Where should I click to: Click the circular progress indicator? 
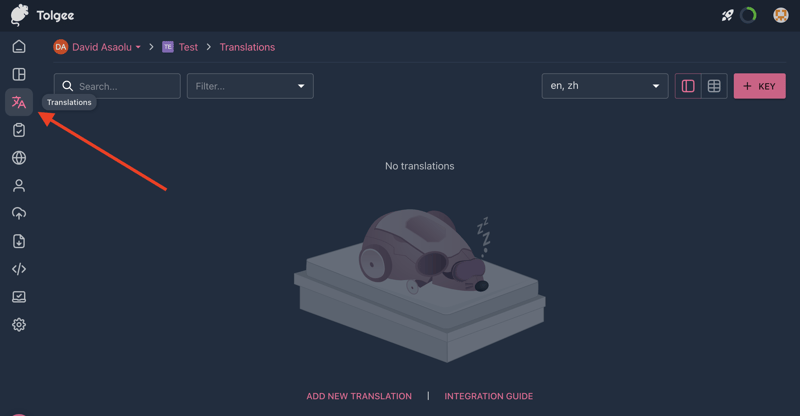[x=748, y=15]
